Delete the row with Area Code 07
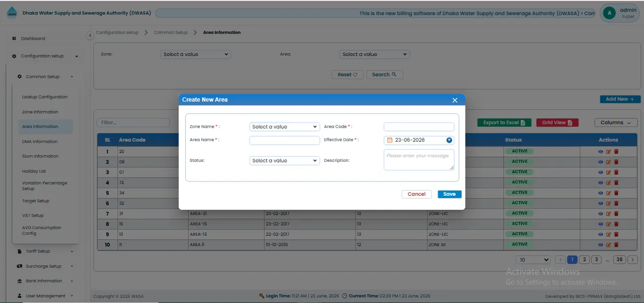 click(616, 172)
